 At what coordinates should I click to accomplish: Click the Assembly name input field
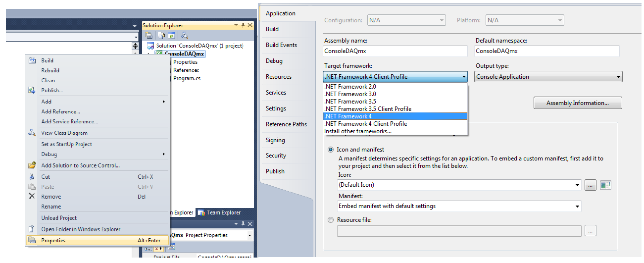pos(395,51)
